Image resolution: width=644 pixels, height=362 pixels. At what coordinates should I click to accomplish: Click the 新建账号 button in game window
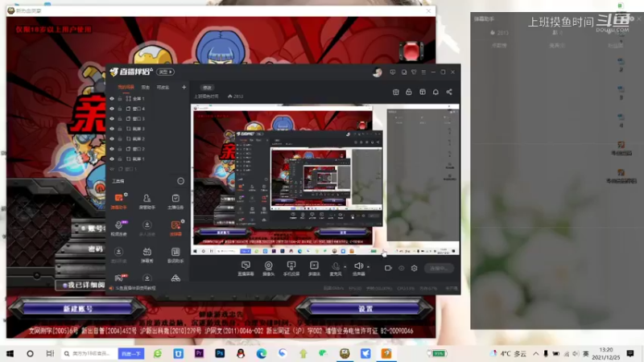point(77,309)
